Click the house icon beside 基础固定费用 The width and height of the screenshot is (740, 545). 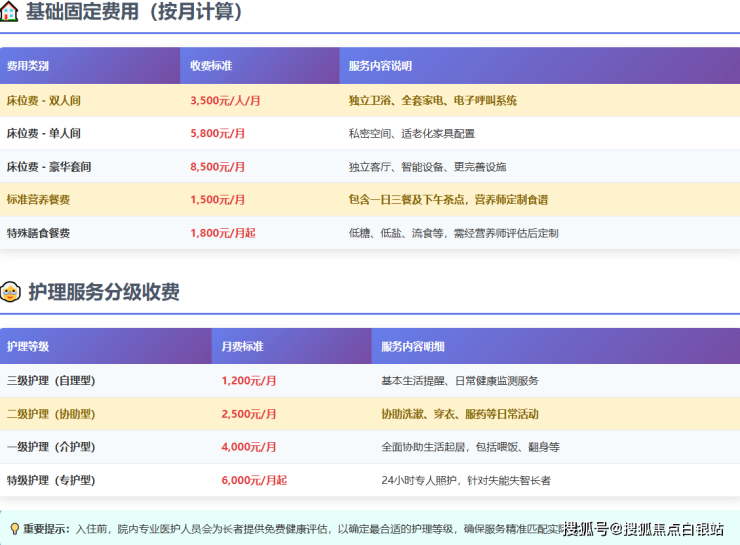(x=10, y=13)
